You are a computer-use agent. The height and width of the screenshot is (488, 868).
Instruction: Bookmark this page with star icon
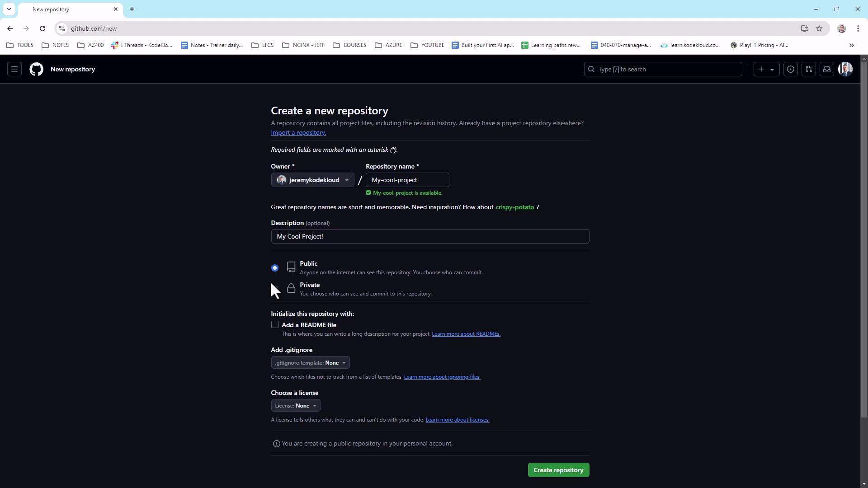pos(819,28)
